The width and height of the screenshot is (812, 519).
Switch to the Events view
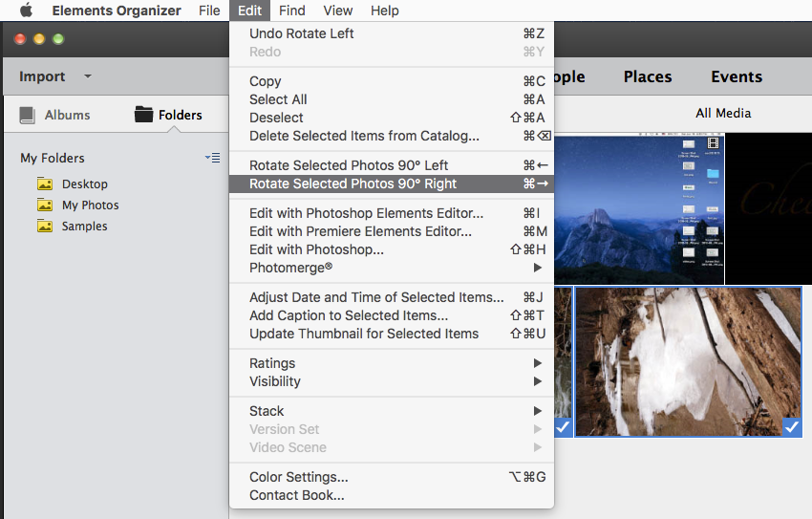(x=737, y=76)
